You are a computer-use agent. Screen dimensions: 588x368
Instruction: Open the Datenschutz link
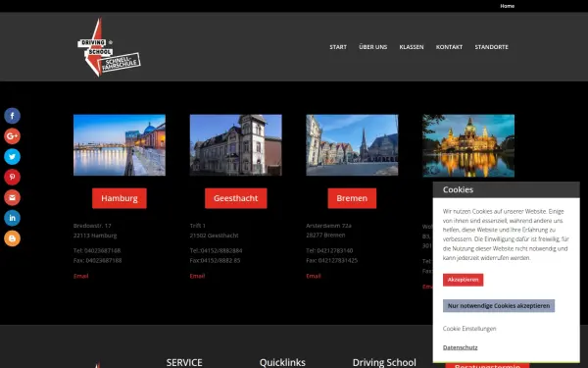click(x=461, y=347)
